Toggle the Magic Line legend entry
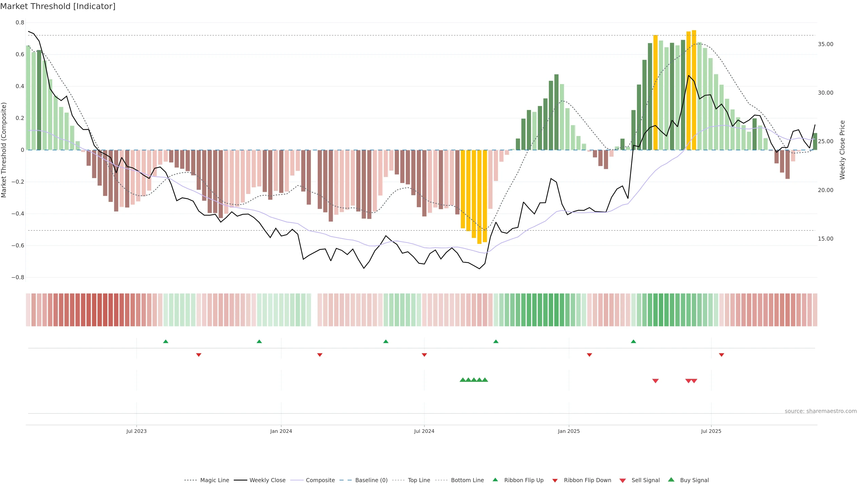The width and height of the screenshot is (868, 488). (x=214, y=480)
